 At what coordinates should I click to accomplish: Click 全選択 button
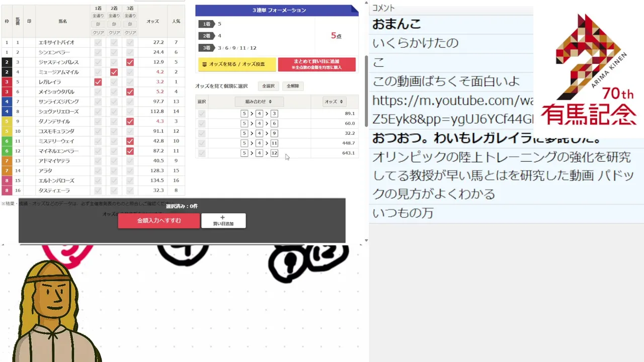[268, 86]
